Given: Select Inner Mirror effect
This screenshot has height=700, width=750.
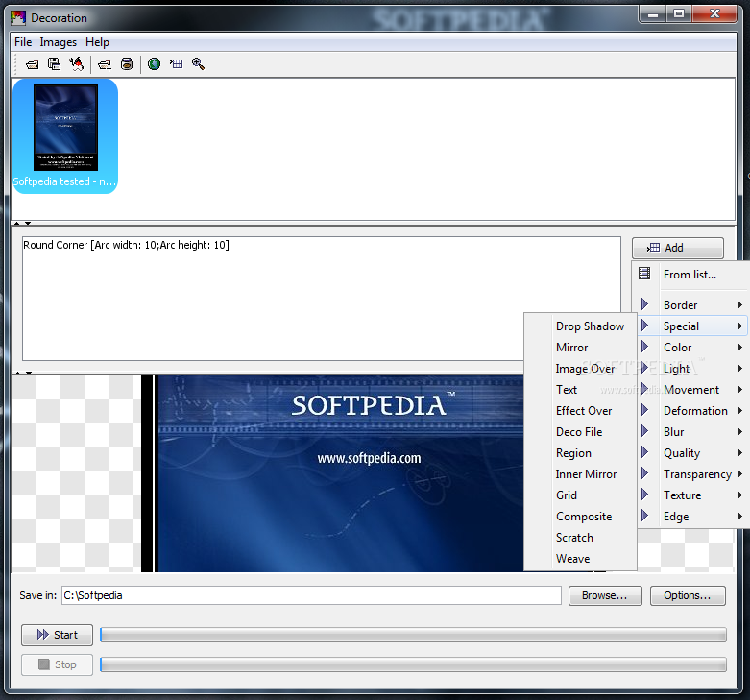Looking at the screenshot, I should tap(581, 473).
